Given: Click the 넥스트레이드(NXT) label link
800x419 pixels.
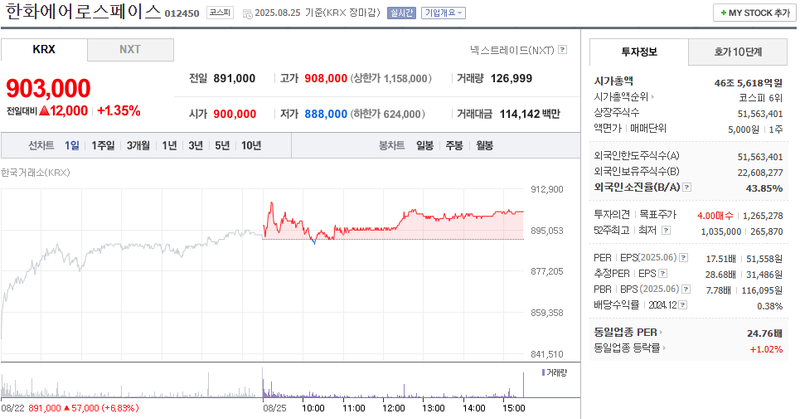Looking at the screenshot, I should 512,50.
